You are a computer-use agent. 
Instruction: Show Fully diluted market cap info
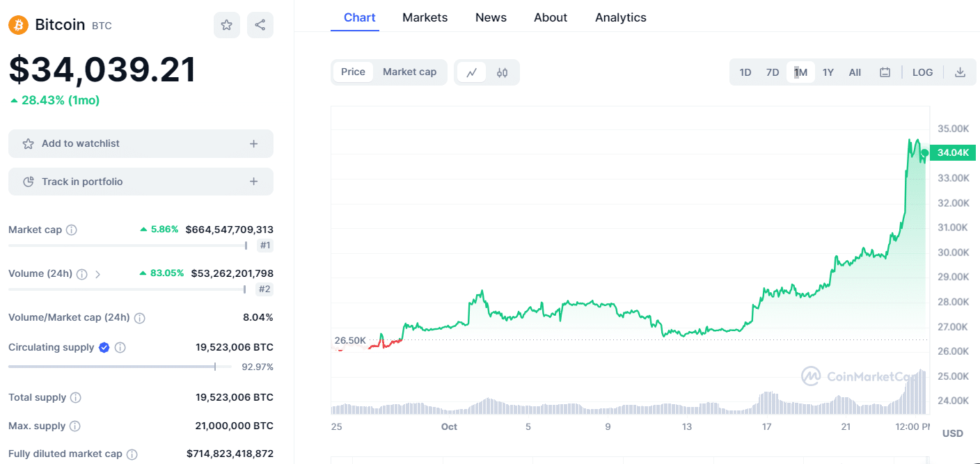click(x=132, y=454)
